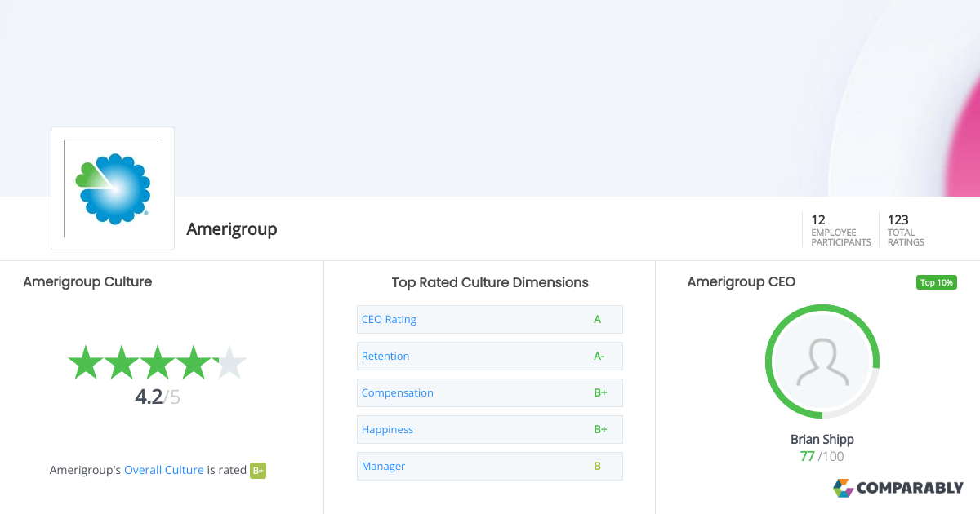Click the star rating graphic

tap(157, 362)
